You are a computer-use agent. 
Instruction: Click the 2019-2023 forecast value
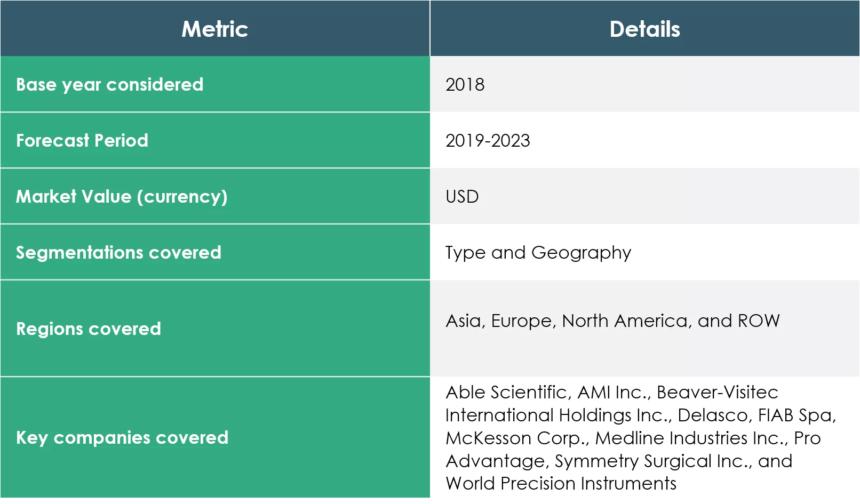pyautogui.click(x=488, y=140)
